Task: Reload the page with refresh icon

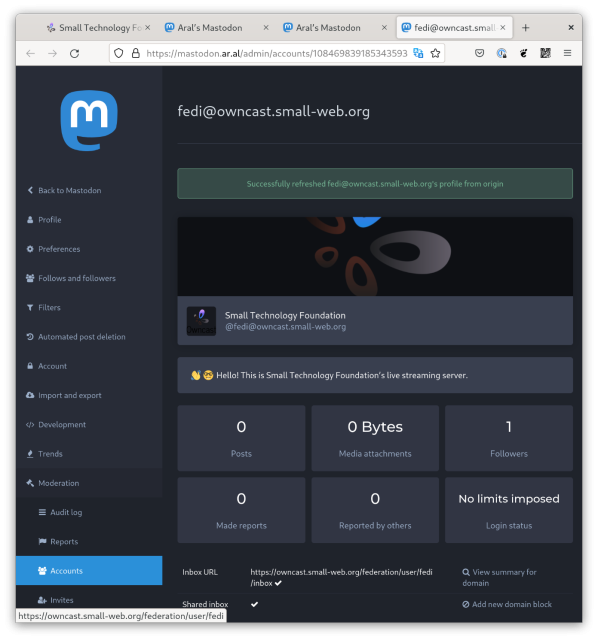Action: [x=74, y=53]
